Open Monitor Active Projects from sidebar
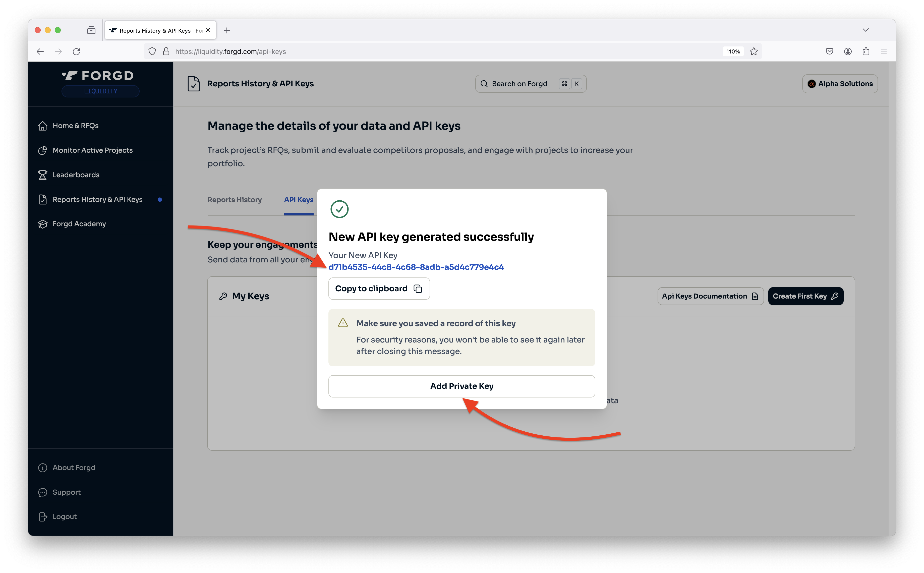924x573 pixels. point(92,150)
